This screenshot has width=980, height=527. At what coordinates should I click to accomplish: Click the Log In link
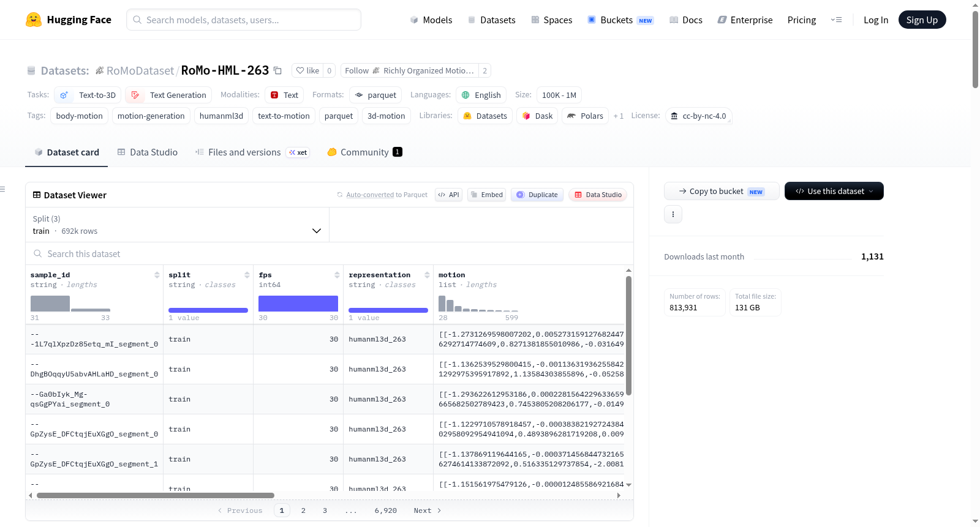(876, 20)
